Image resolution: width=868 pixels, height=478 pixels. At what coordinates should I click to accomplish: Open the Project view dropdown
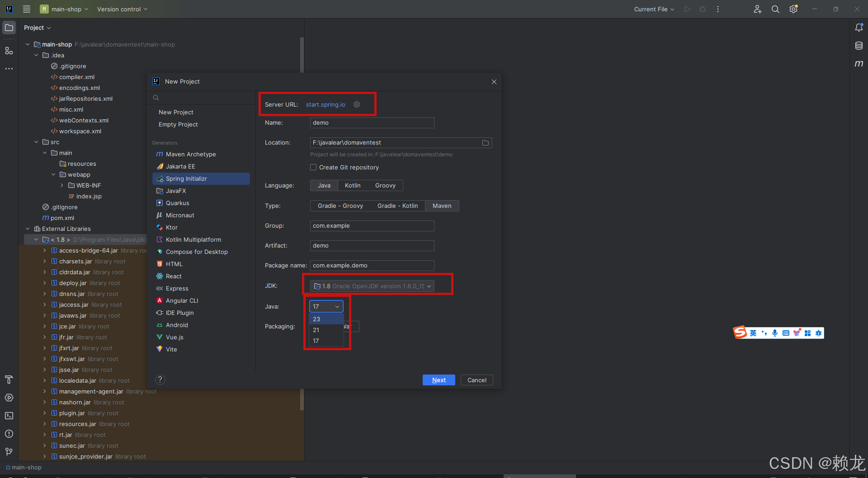[37, 28]
